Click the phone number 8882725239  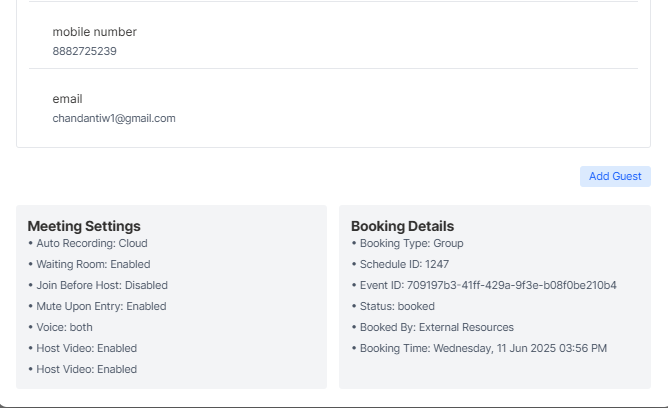click(x=84, y=51)
